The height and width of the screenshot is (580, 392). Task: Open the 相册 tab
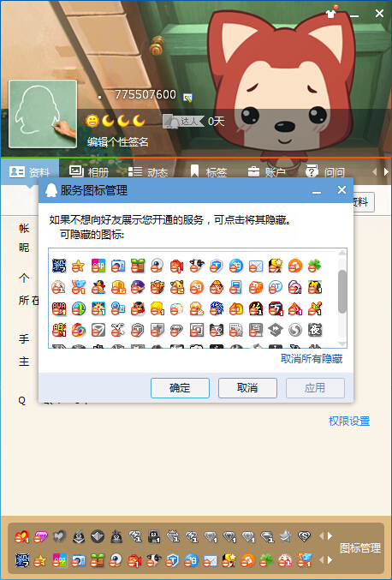[x=89, y=172]
